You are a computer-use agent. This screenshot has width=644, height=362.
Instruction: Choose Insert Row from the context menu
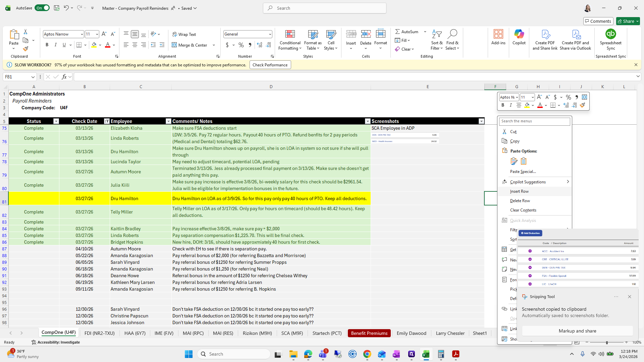(x=519, y=191)
